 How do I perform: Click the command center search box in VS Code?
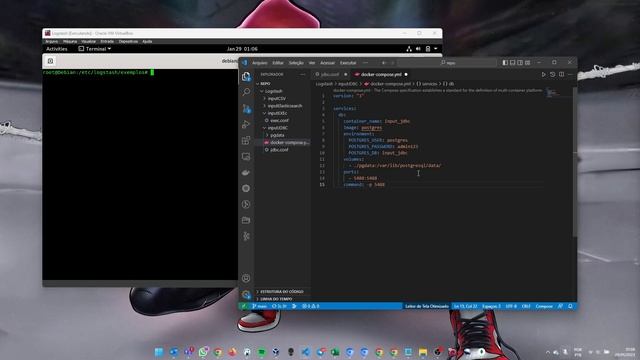click(x=448, y=63)
